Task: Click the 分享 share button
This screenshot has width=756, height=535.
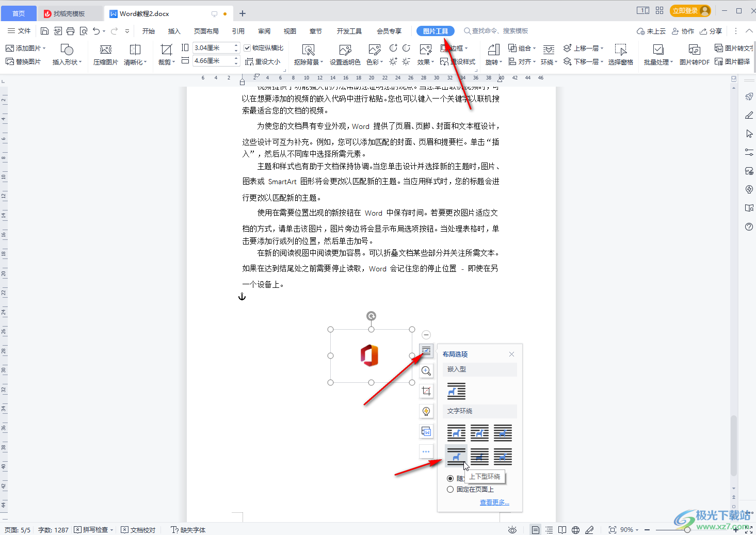Action: [x=711, y=31]
